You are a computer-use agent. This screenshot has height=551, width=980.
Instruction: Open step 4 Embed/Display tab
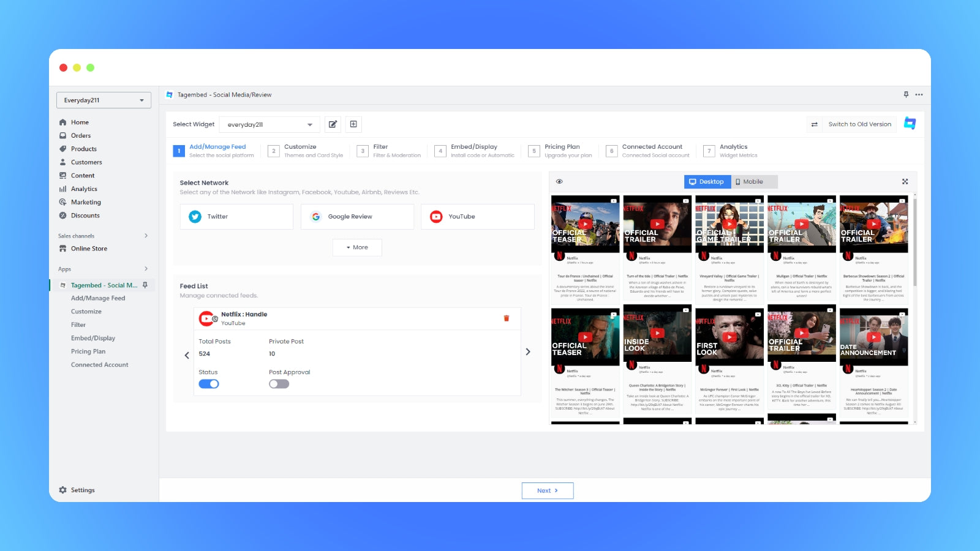pos(475,151)
